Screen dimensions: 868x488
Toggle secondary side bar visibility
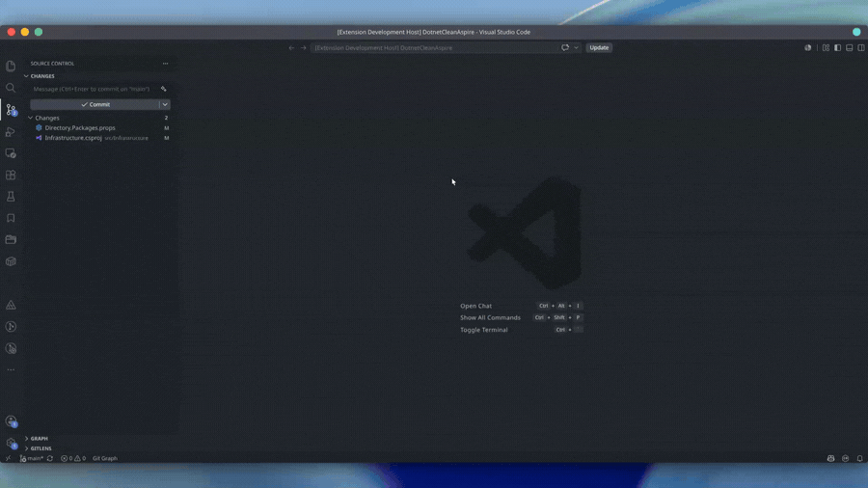pyautogui.click(x=861, y=47)
